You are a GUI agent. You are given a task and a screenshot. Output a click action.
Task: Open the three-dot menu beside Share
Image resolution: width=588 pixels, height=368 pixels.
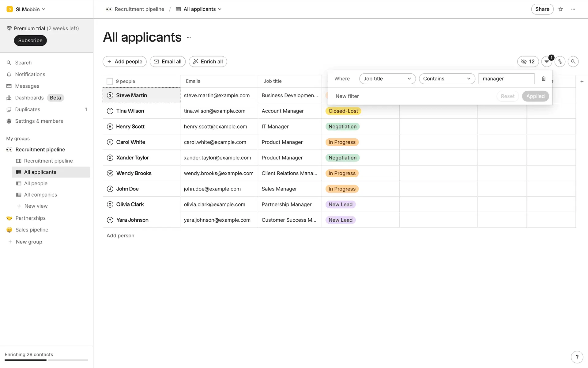pyautogui.click(x=573, y=9)
